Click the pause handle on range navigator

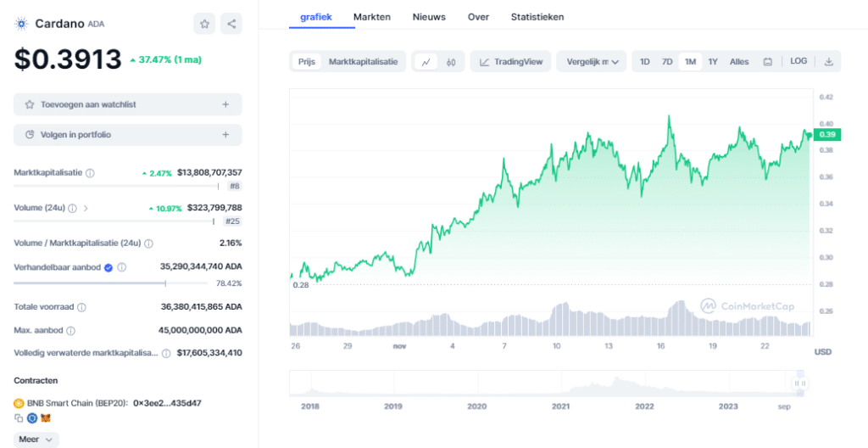[800, 384]
